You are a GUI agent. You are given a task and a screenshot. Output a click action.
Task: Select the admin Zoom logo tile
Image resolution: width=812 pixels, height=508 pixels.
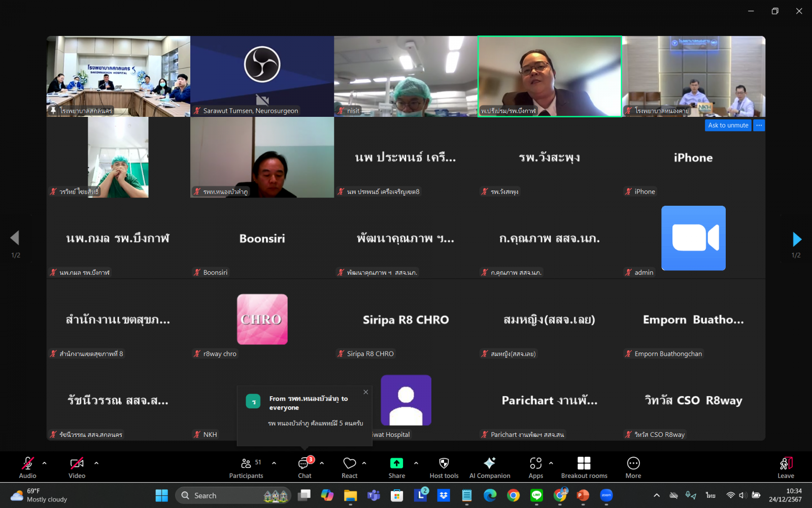[x=693, y=238]
